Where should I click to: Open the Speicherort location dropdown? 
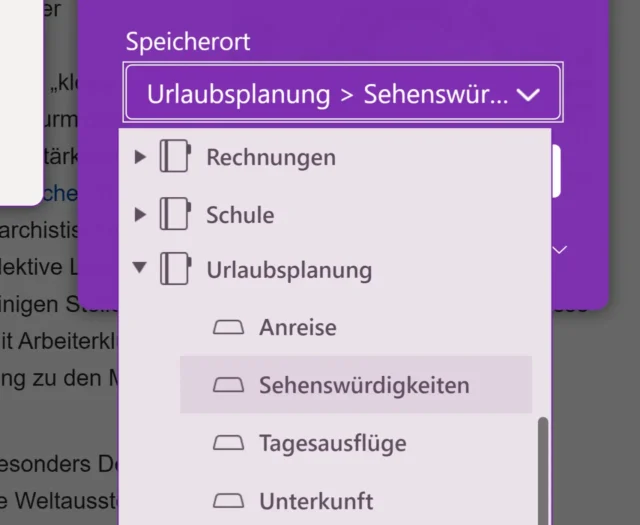click(x=343, y=95)
